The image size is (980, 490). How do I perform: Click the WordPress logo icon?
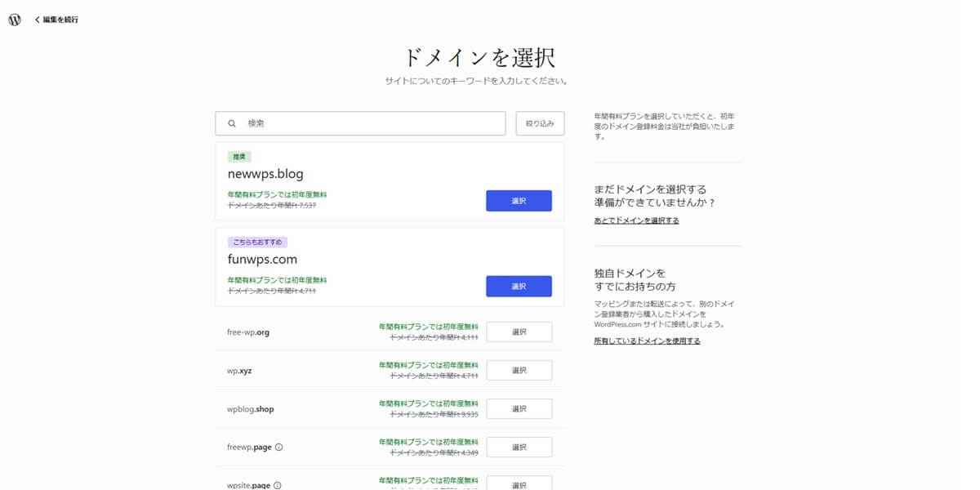tap(15, 20)
